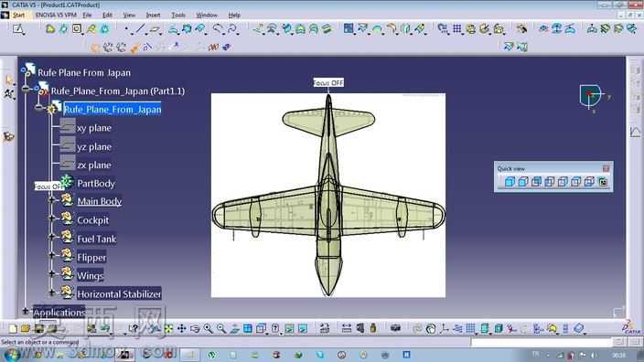This screenshot has width=644, height=362.
Task: Click the Normal View icon
Action: tap(234, 328)
